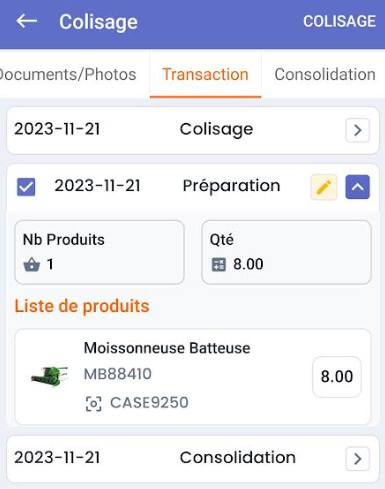Expand the Colisage row chevron
The image size is (385, 489).
358,130
